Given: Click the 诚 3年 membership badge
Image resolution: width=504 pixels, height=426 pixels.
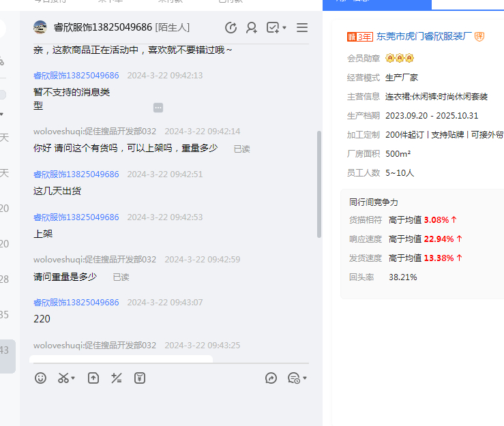Looking at the screenshot, I should [x=359, y=37].
